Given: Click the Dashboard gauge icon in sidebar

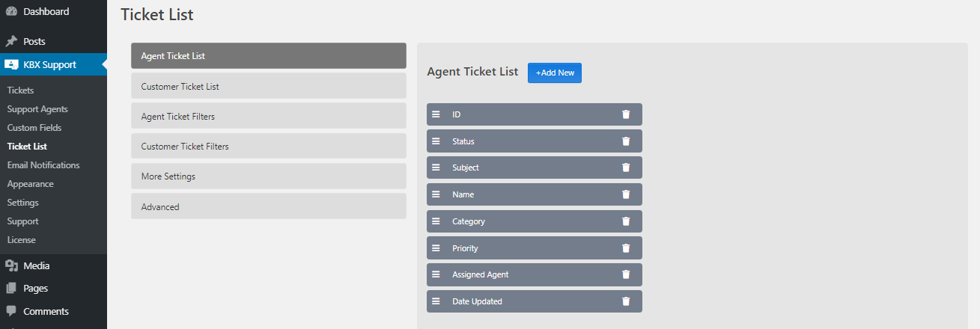Looking at the screenshot, I should [x=11, y=11].
